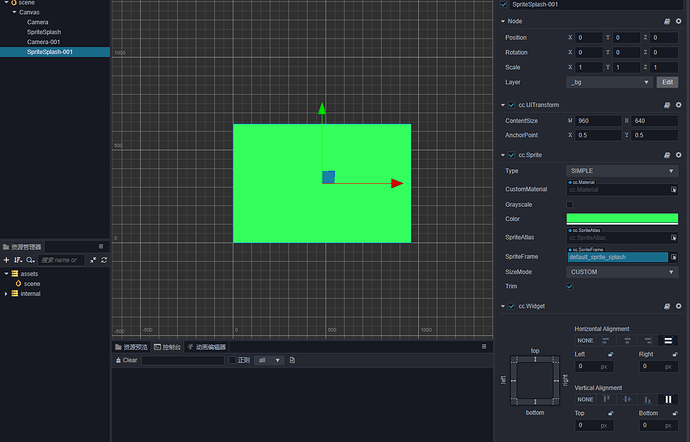The width and height of the screenshot is (690, 442).
Task: Collapse the cc.UITransform section
Action: point(503,105)
